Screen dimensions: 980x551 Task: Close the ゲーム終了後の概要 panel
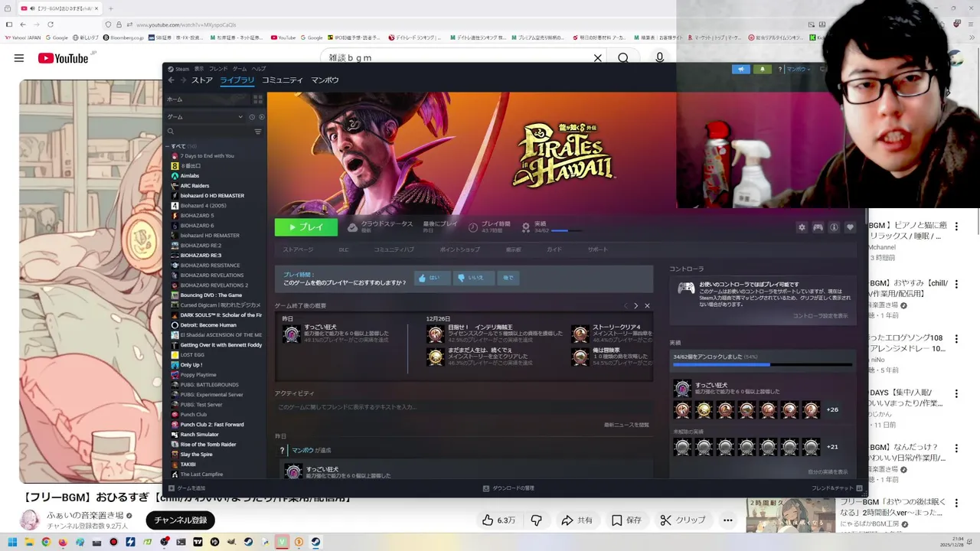[x=647, y=306]
